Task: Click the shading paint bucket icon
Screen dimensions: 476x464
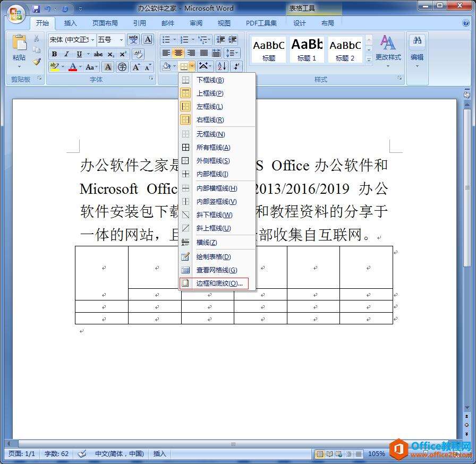Action: 166,66
